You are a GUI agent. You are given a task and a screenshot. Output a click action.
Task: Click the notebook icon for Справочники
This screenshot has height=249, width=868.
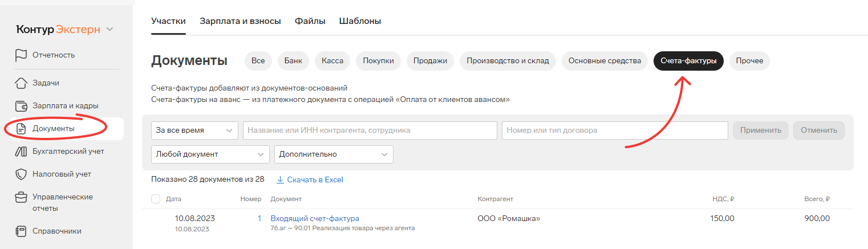click(x=21, y=231)
